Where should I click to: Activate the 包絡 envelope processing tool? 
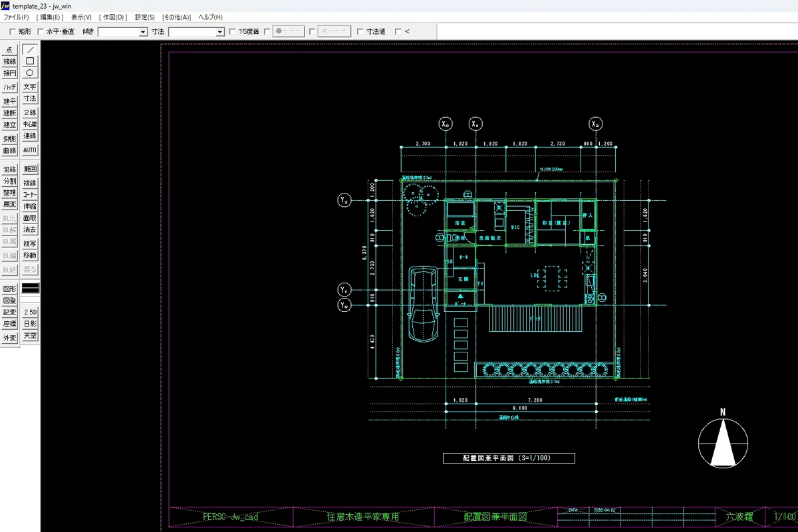point(9,169)
